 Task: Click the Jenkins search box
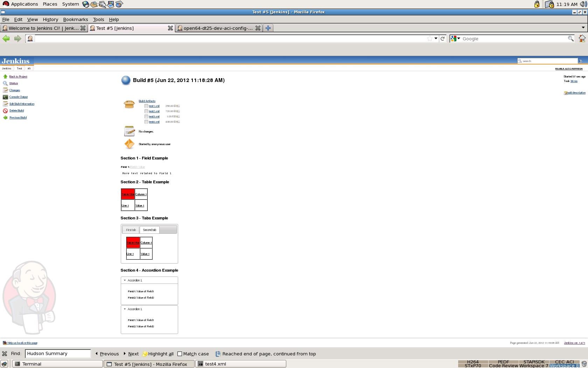click(547, 61)
